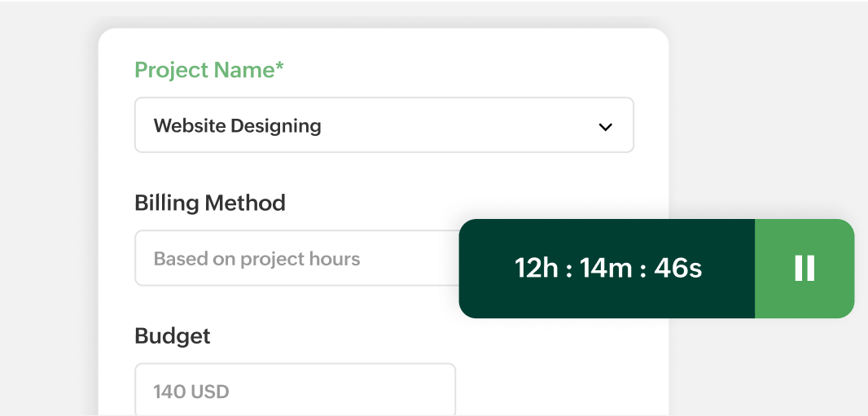Click the Billing Method label
Viewport: 868px width, 416px height.
pyautogui.click(x=209, y=203)
